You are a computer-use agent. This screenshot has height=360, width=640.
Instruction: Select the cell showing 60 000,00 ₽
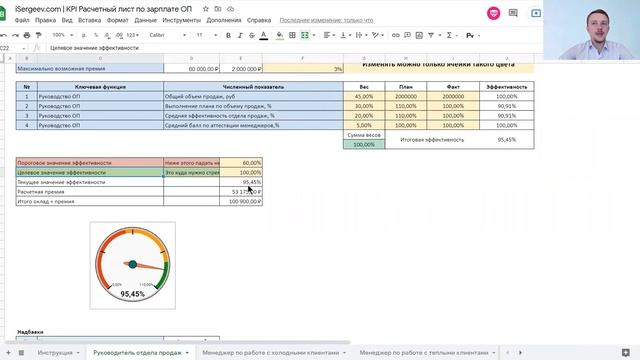pos(191,69)
